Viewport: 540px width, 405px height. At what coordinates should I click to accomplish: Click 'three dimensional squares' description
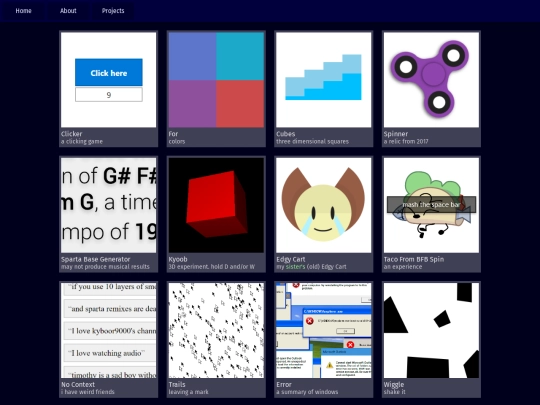(312, 142)
